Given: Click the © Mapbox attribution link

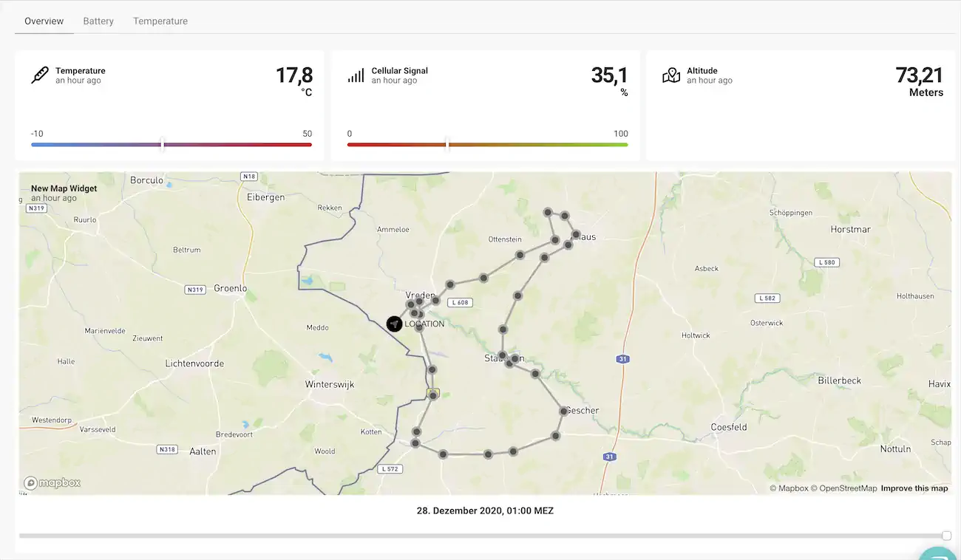Looking at the screenshot, I should tap(789, 488).
